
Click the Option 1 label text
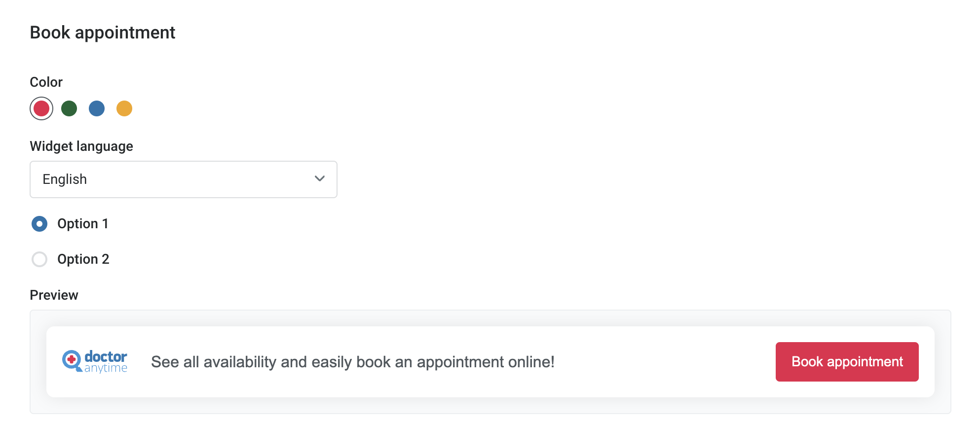pyautogui.click(x=83, y=224)
